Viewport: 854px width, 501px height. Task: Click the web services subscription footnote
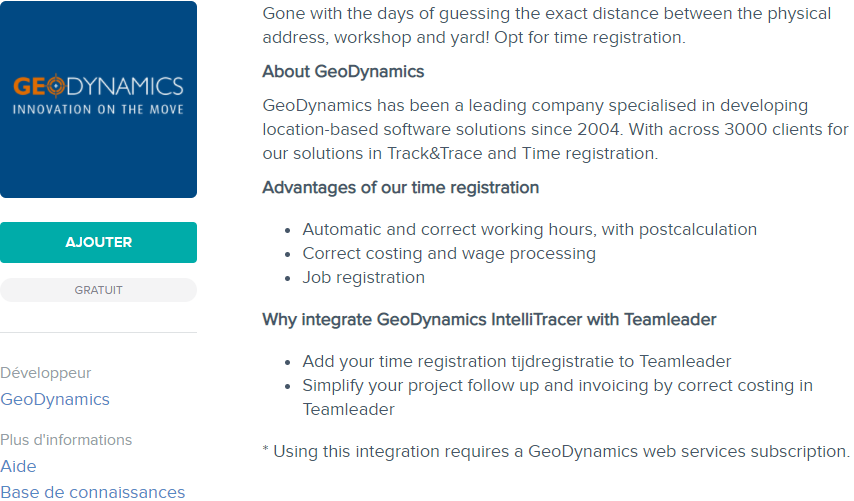[555, 451]
